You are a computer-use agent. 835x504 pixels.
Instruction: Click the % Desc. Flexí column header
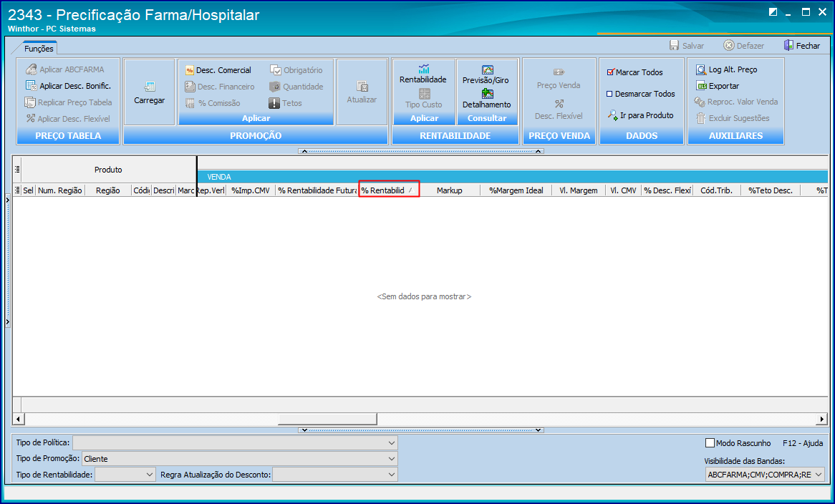pos(667,190)
